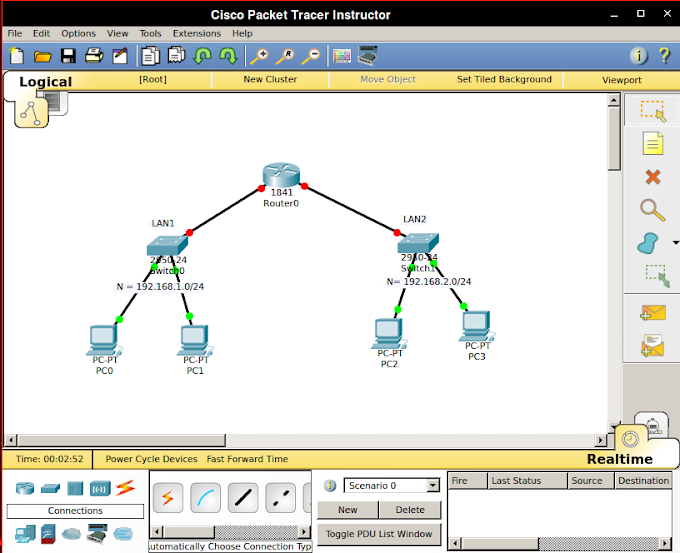Activate the Inspect magnifier tool

[x=653, y=210]
